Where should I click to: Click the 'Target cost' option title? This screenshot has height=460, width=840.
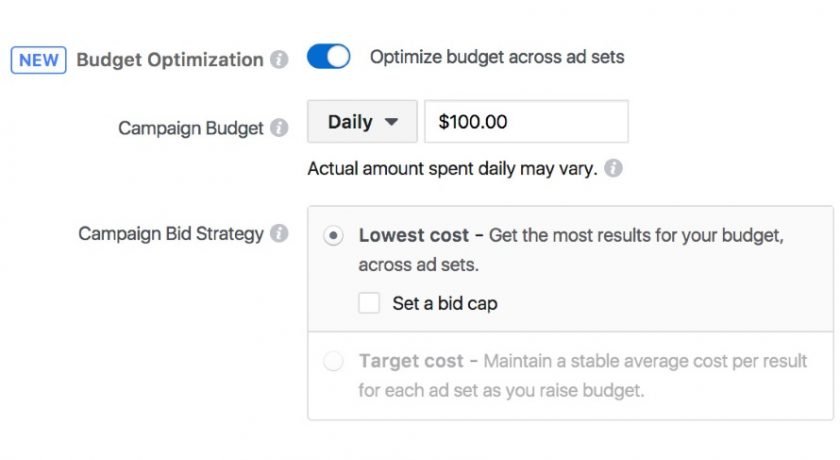point(411,361)
